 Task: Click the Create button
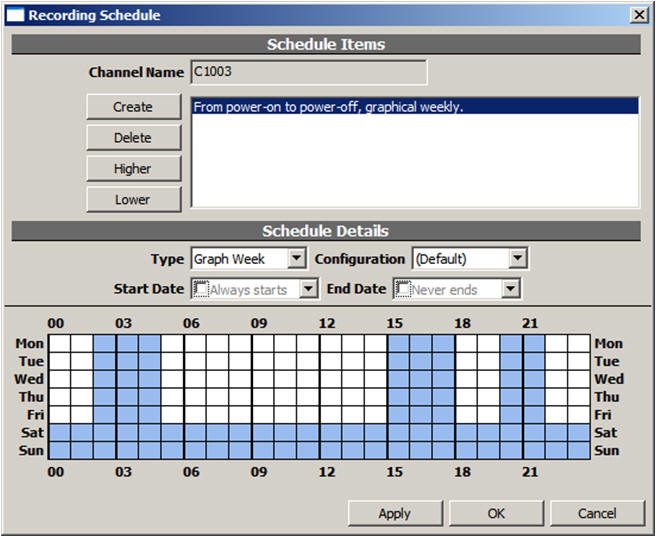pos(133,107)
